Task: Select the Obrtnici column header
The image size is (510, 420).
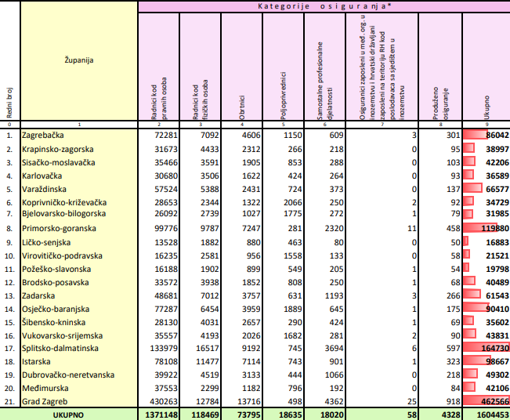Action: coord(241,66)
